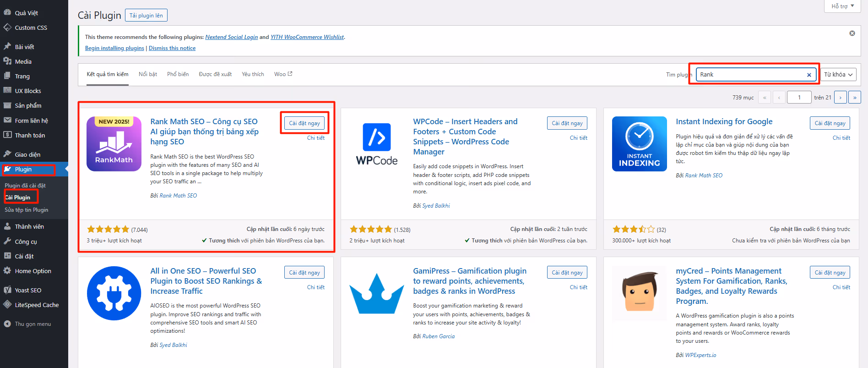The width and height of the screenshot is (868, 368).
Task: Click the myCred character logo
Action: [640, 293]
